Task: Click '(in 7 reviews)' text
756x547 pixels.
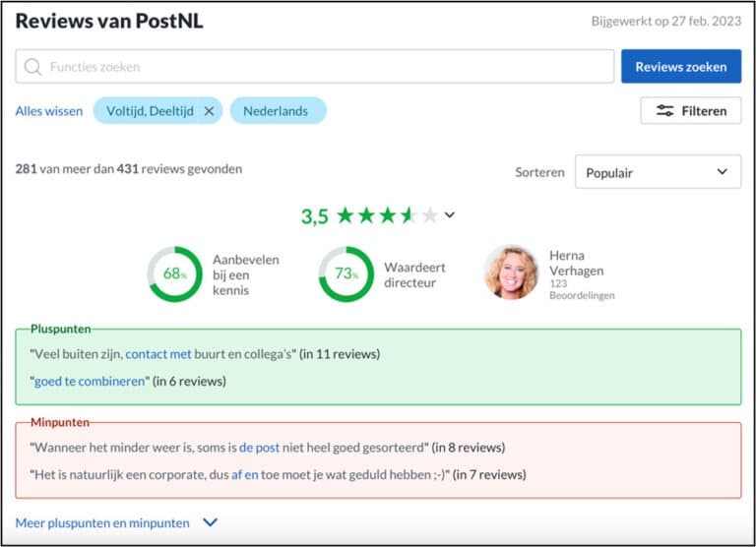Action: coord(489,475)
